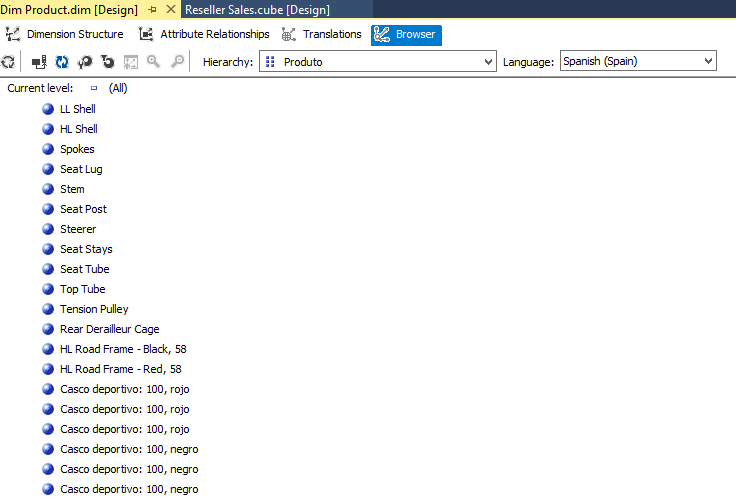Close the Dim Product.dim design tab
The height and width of the screenshot is (501, 736).
(171, 9)
